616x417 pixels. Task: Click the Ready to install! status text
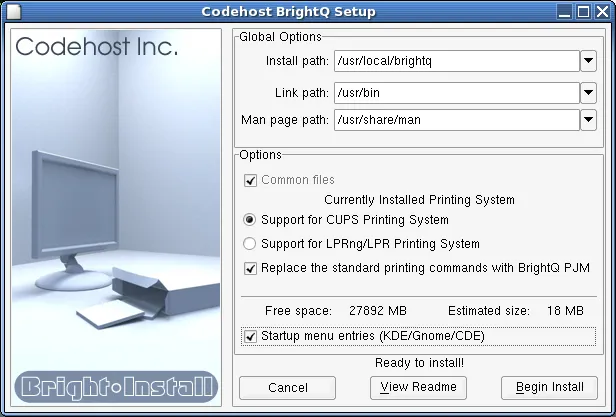(420, 363)
